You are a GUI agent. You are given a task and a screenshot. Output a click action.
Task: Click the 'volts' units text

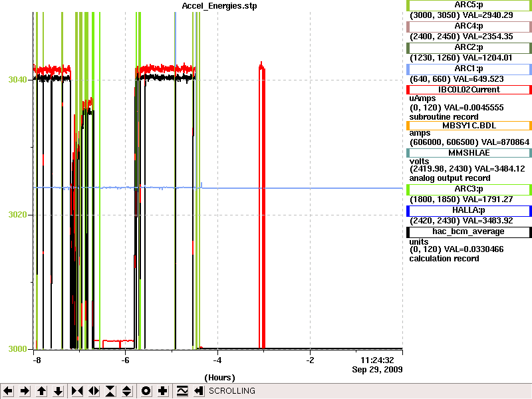420,162
